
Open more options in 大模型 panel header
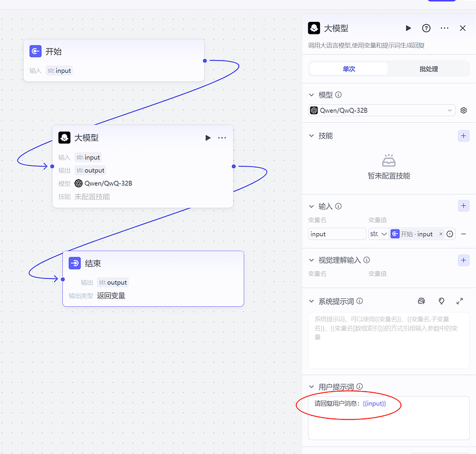pyautogui.click(x=445, y=28)
